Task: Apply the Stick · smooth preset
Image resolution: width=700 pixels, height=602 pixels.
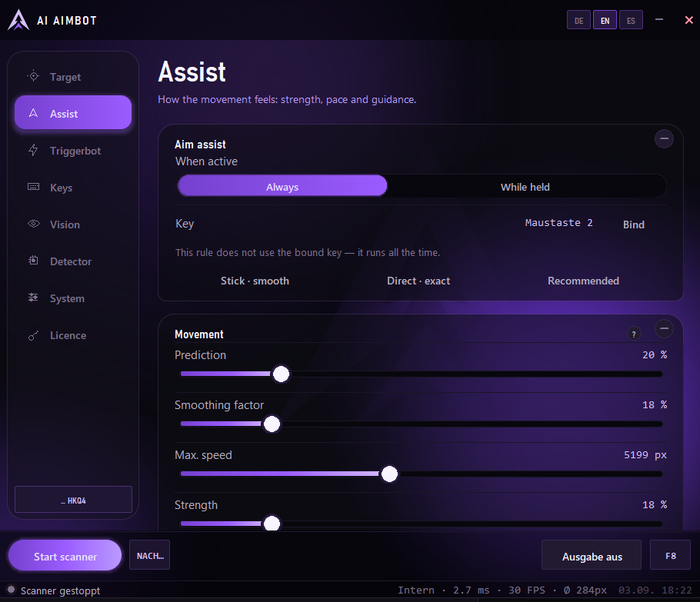Action: [255, 281]
